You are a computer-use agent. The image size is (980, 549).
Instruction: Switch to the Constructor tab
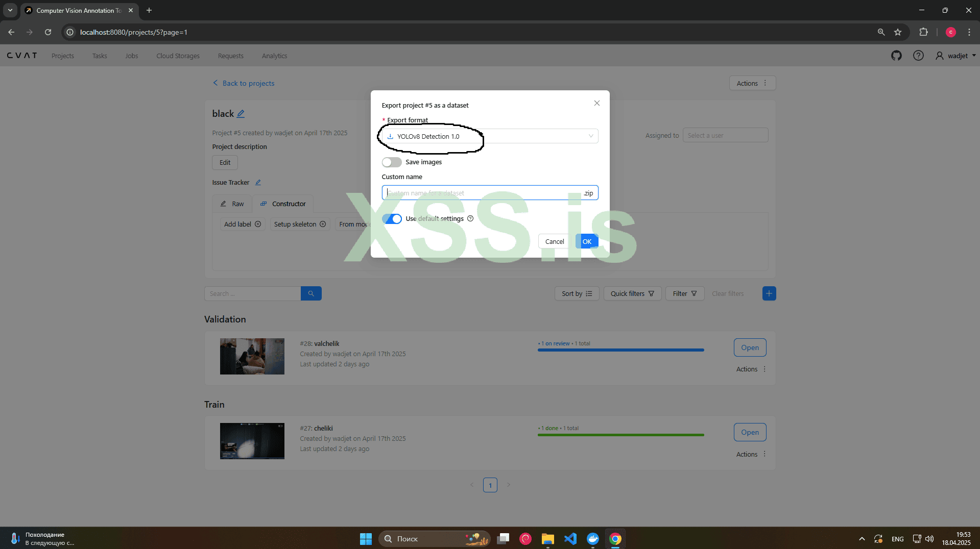pos(283,204)
